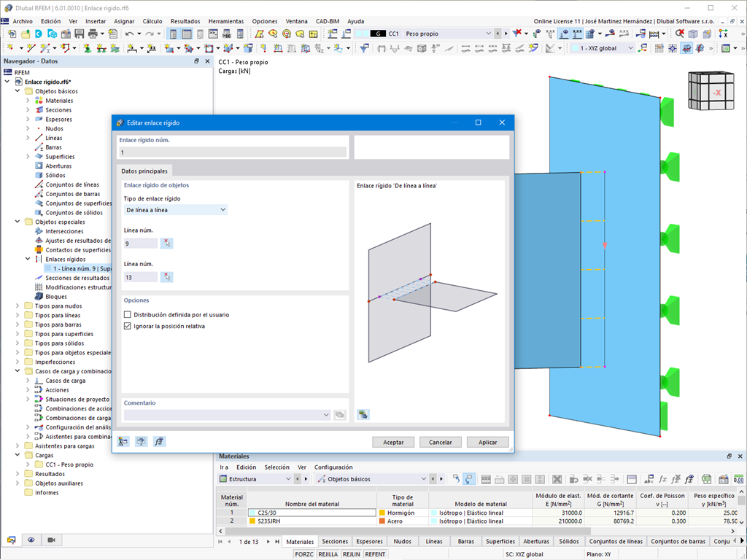Switch to the 'Secciones' table tab
This screenshot has height=560, width=747.
click(x=335, y=542)
